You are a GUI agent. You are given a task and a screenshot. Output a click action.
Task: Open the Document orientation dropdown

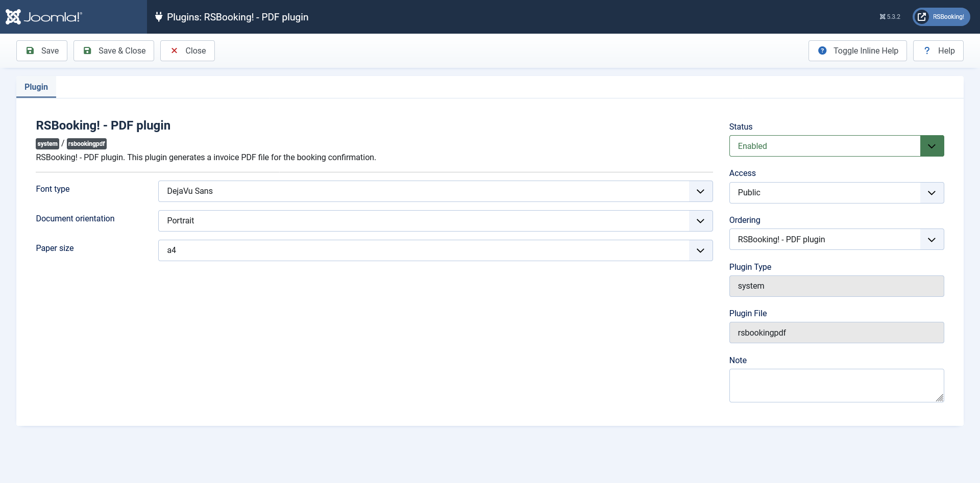435,221
